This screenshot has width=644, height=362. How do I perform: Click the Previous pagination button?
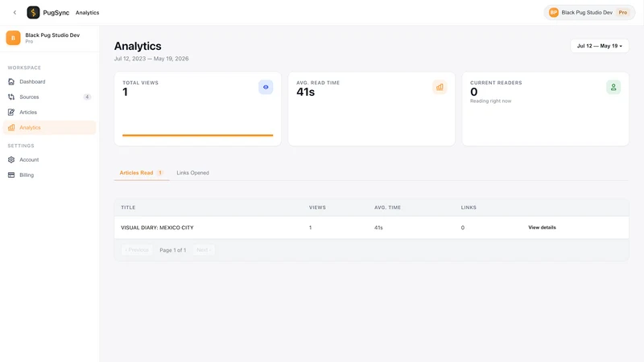[x=137, y=250]
